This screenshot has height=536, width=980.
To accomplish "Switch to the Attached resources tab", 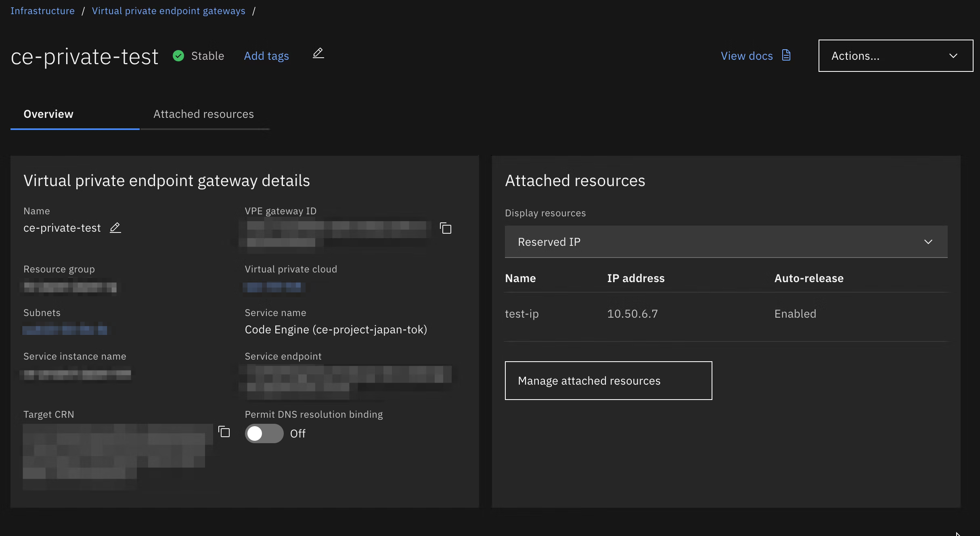I will click(x=203, y=114).
